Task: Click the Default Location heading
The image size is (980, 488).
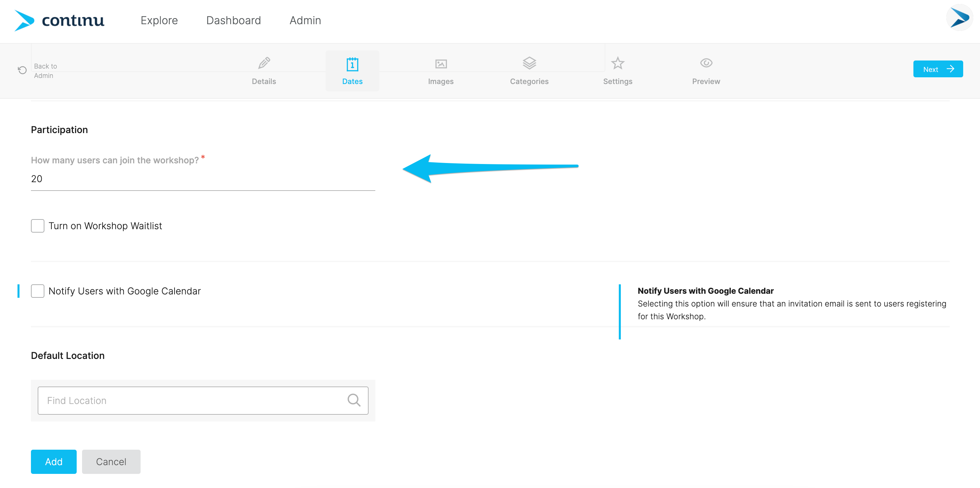Action: 68,356
